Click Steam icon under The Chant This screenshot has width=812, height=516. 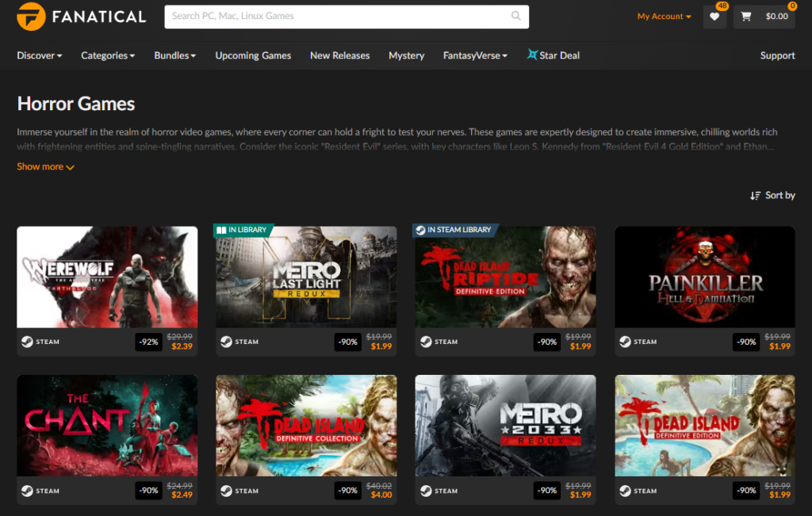27,491
